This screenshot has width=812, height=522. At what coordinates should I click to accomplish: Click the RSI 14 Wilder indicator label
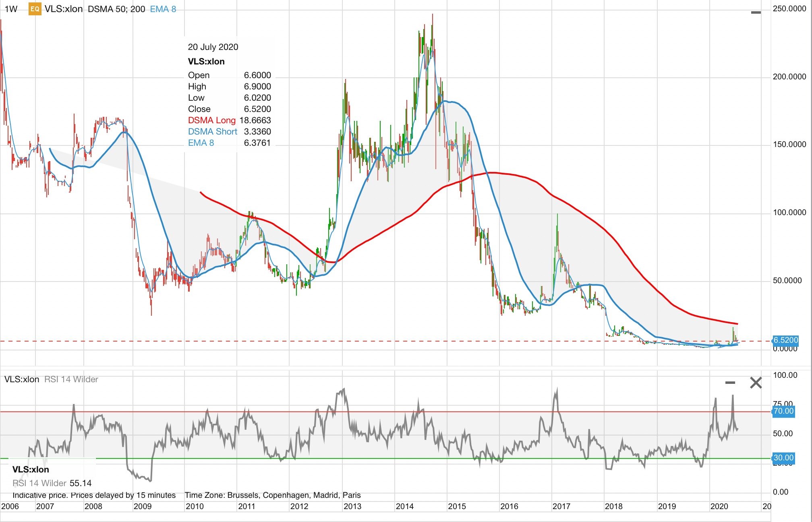tap(71, 379)
